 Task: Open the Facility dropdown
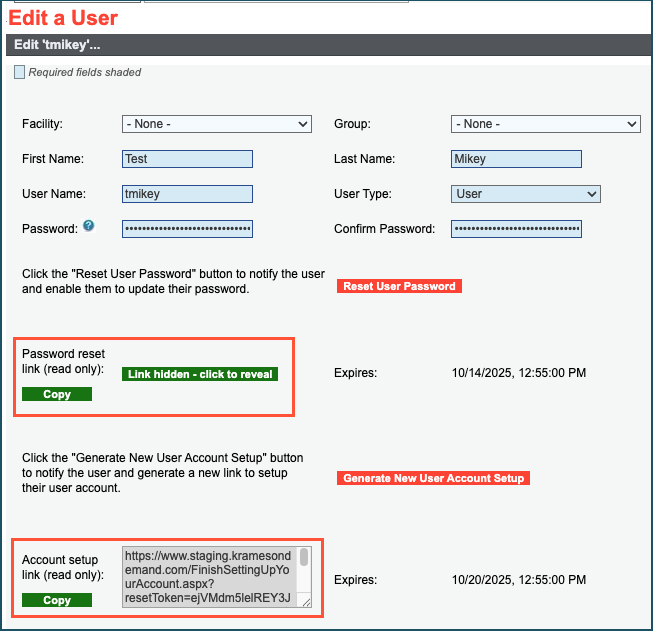click(x=217, y=124)
